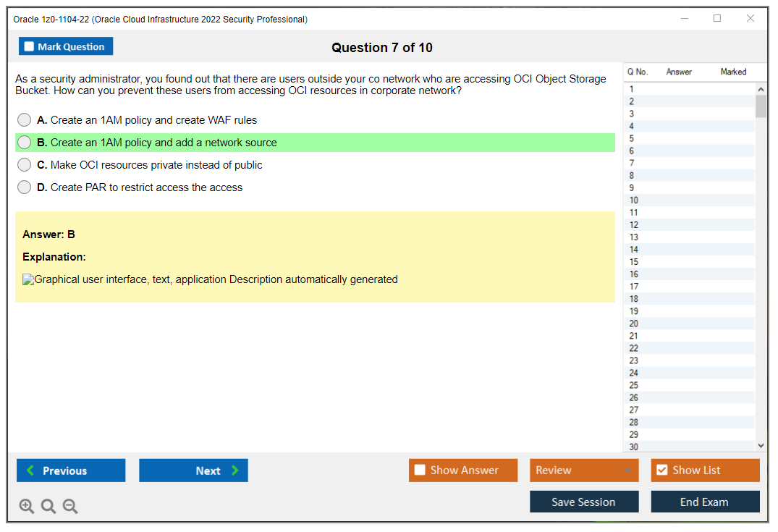Choose option C make resources private
Screen dimensions: 778x532
(25, 165)
